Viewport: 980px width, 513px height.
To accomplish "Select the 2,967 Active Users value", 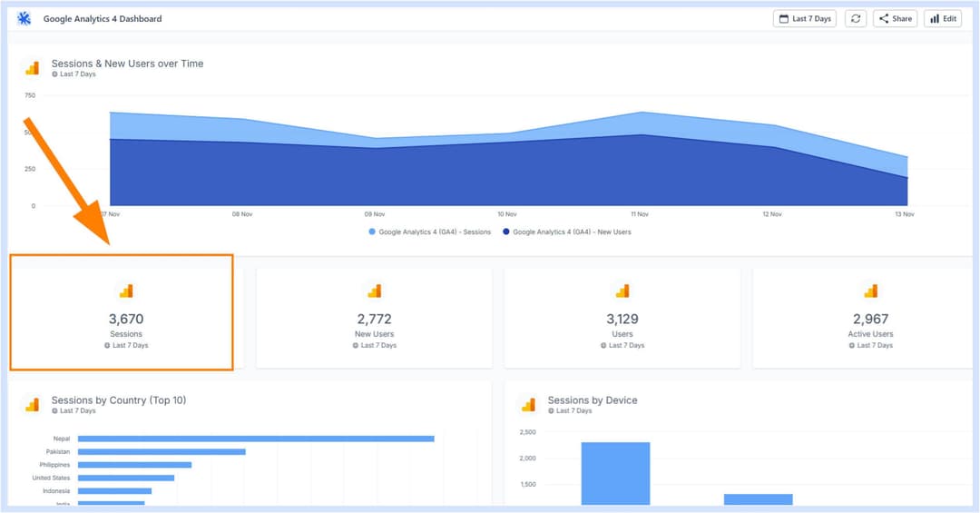I will coord(870,319).
